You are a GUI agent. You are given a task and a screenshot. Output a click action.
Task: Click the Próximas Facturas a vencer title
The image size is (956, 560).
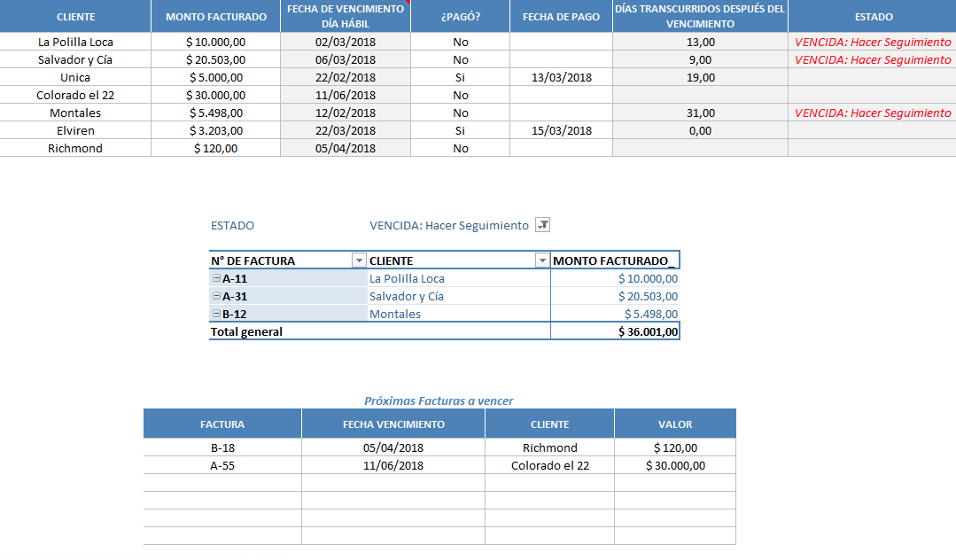pos(439,401)
